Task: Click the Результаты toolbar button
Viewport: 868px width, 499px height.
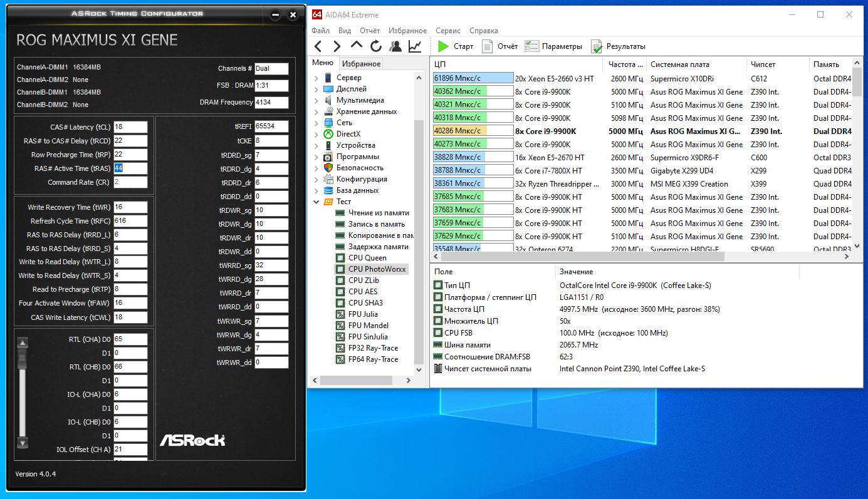Action: [618, 46]
